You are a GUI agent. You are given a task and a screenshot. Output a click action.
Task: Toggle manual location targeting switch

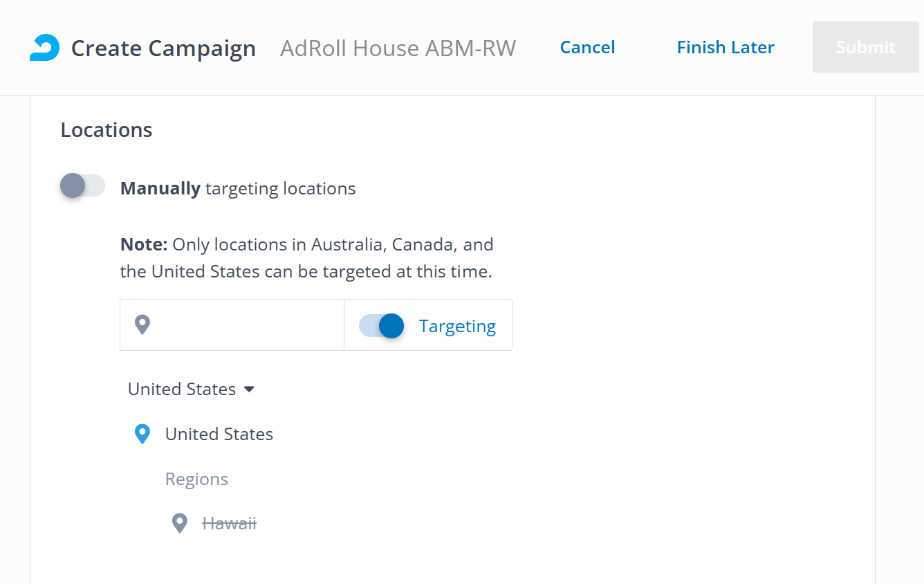point(82,186)
